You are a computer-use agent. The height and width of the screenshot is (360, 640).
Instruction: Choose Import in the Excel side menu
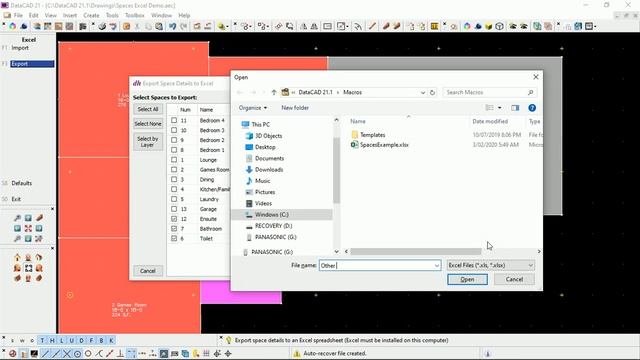click(x=20, y=48)
